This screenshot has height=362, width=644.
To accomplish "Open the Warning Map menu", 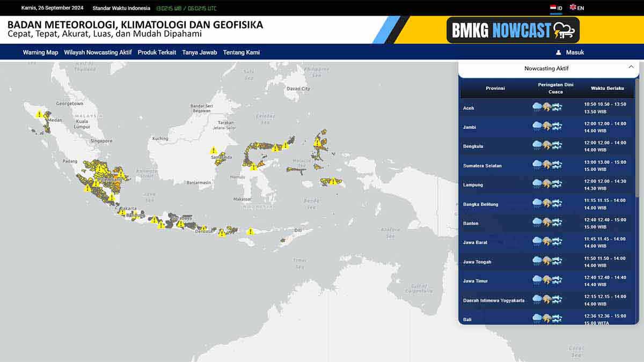I will (40, 53).
